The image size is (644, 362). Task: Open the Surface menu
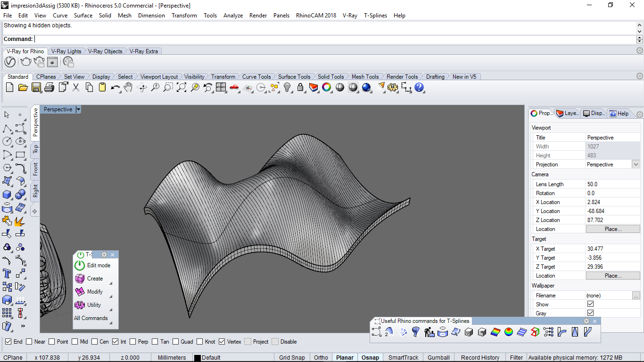coord(83,16)
